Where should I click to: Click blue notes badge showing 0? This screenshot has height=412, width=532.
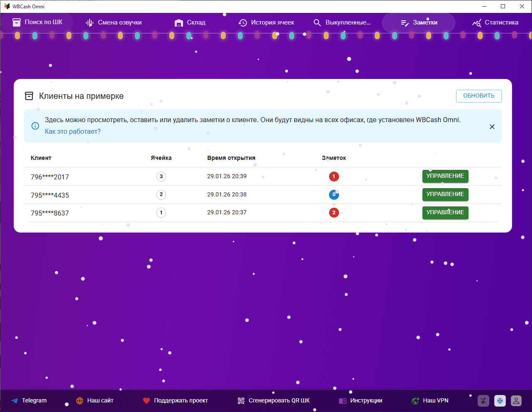pyautogui.click(x=334, y=194)
